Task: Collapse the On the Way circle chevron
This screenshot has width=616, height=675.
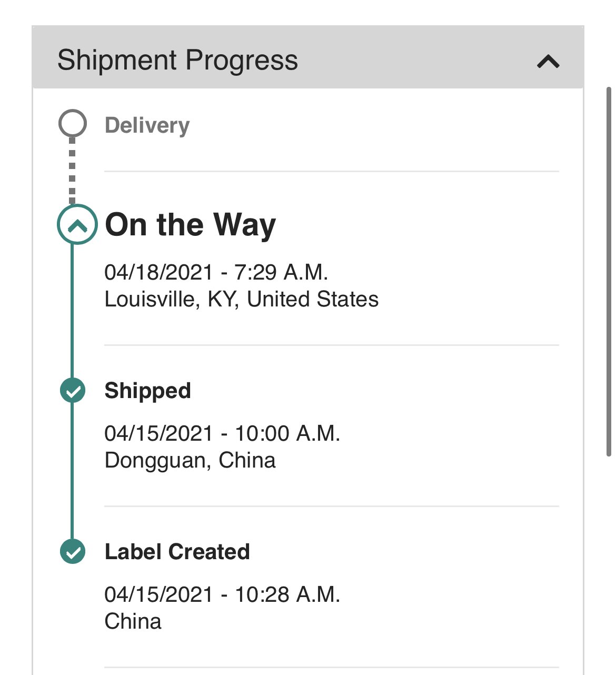Action: [77, 225]
